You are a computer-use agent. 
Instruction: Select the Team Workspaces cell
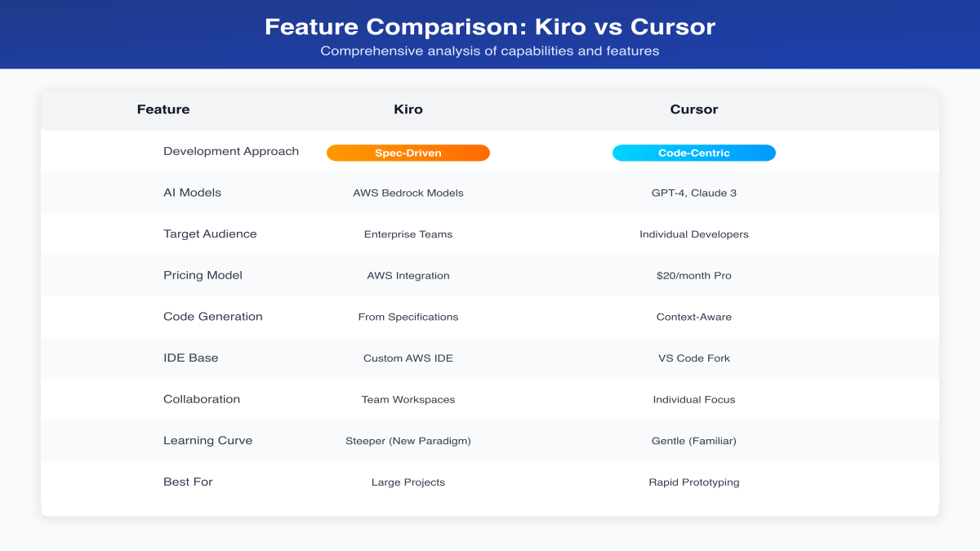(x=408, y=400)
